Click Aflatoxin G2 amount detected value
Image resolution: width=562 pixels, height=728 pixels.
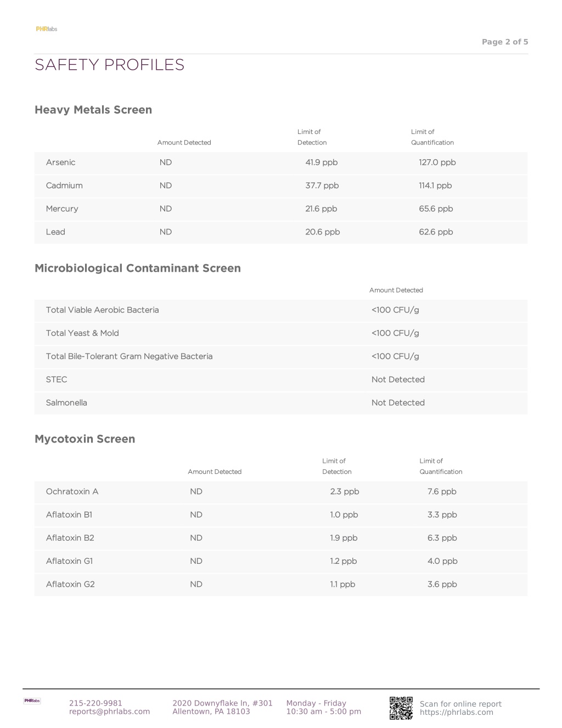pos(196,584)
